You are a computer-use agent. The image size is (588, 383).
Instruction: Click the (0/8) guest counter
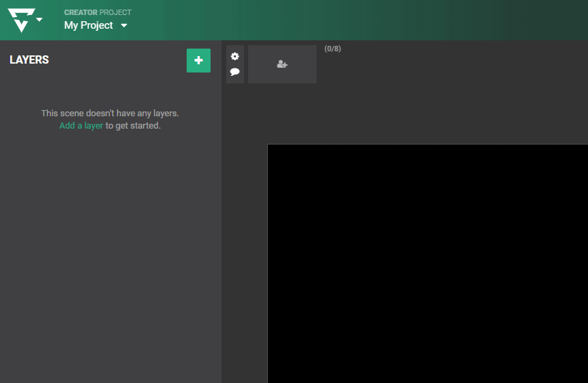(x=332, y=49)
